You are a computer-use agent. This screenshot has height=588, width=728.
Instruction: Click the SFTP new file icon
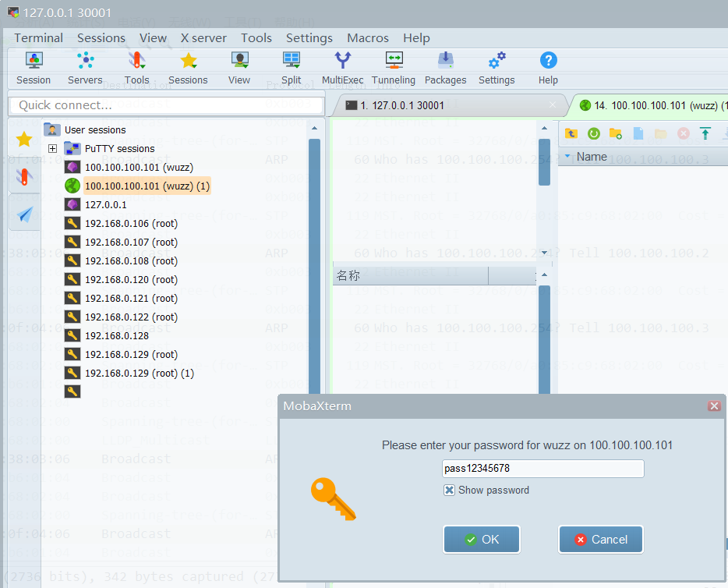(x=638, y=134)
